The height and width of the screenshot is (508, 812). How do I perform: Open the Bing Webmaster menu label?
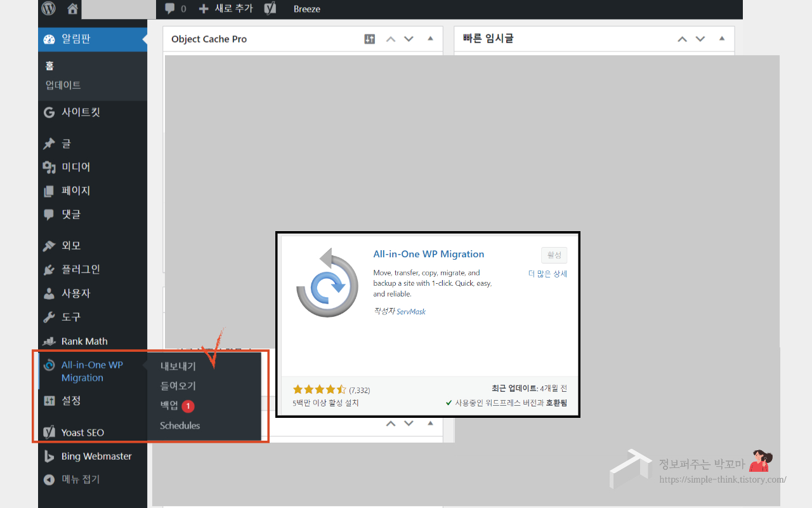tap(96, 456)
